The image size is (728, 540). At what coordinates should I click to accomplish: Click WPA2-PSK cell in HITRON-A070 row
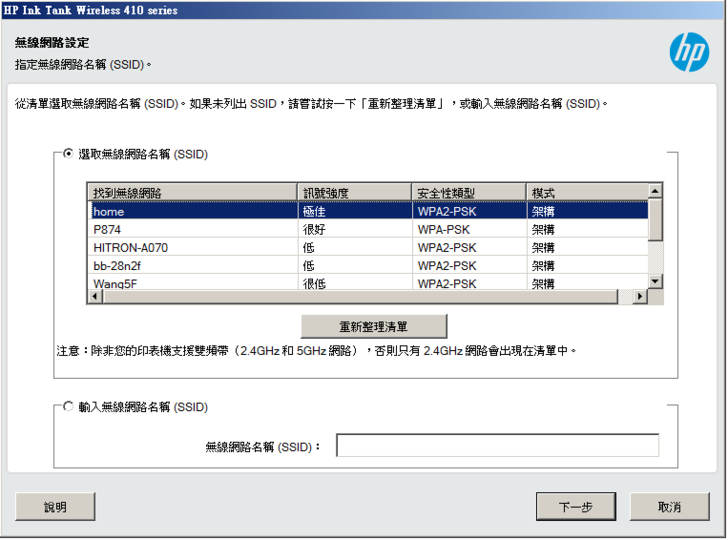click(x=469, y=247)
